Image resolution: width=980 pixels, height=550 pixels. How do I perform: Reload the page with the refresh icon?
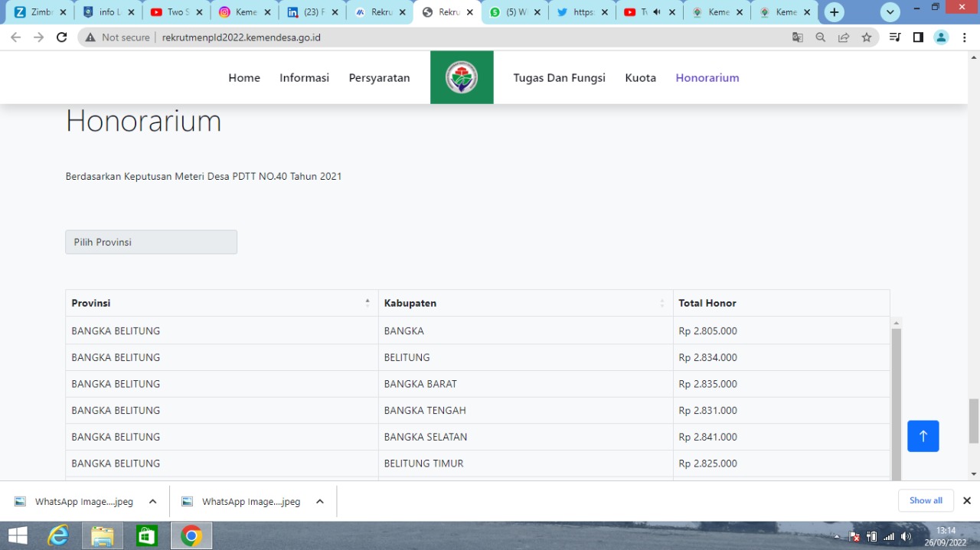click(x=62, y=37)
